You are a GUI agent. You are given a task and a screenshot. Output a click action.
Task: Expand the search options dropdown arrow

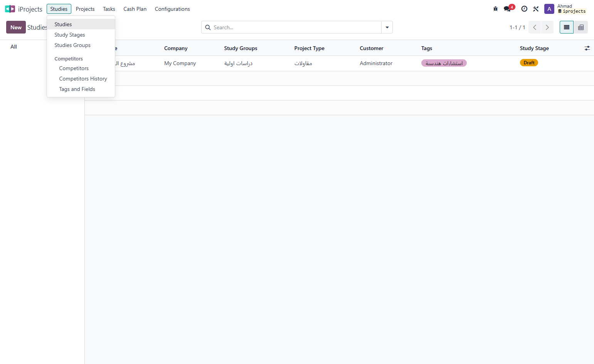click(x=387, y=27)
